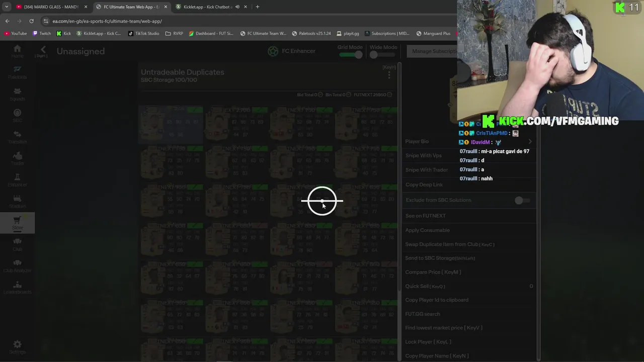Image resolution: width=644 pixels, height=362 pixels.
Task: Select Snipe With Vps
Action: (469, 155)
